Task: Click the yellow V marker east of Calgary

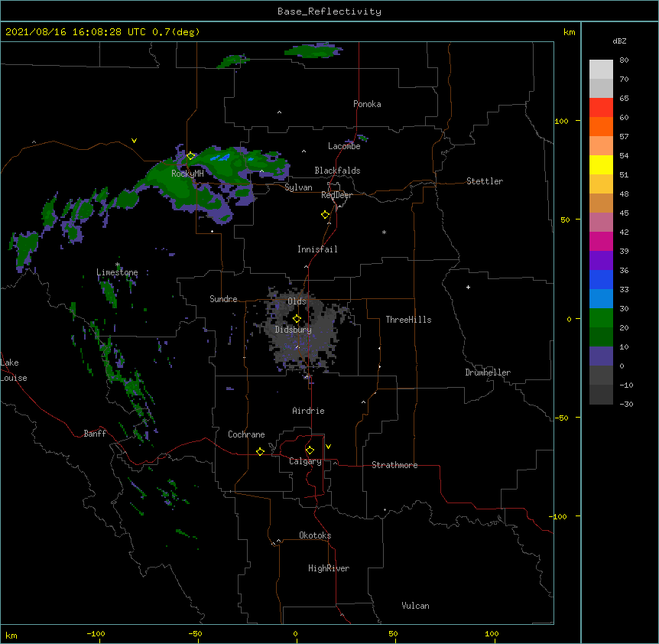Action: tap(328, 447)
